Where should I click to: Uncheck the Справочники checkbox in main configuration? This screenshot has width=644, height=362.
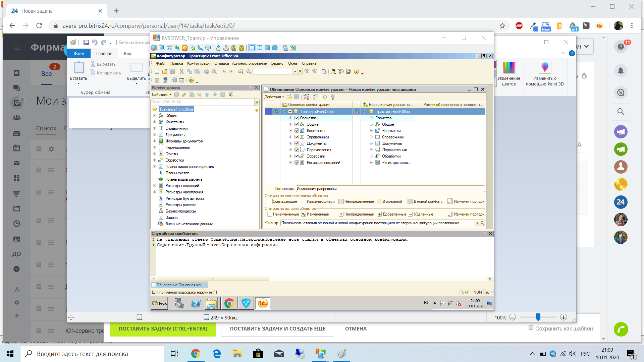(x=297, y=137)
